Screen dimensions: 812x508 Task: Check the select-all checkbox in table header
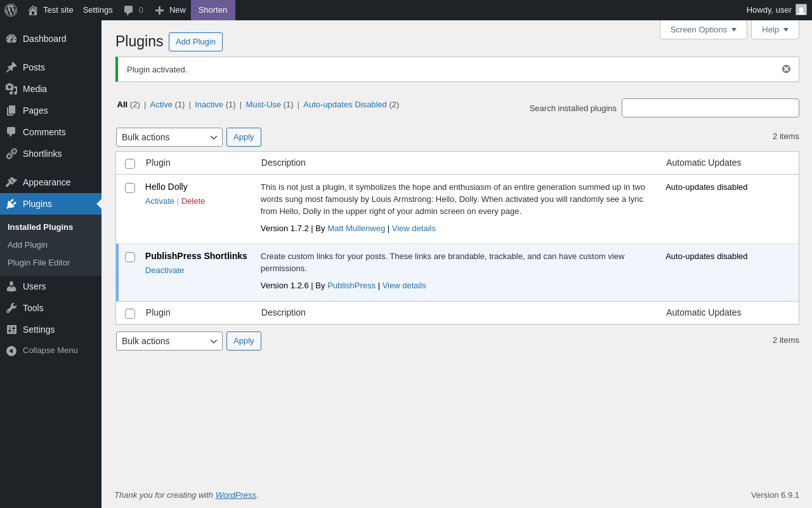[x=130, y=164]
